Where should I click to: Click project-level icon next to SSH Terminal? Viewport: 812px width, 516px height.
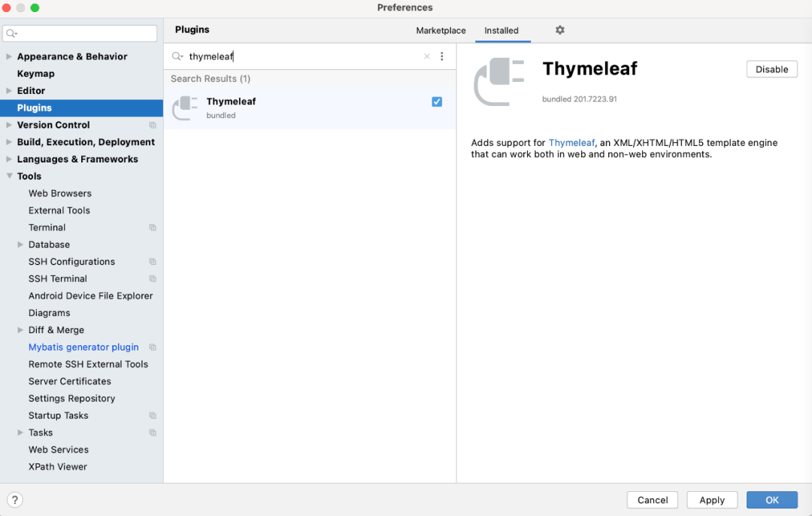coord(153,279)
